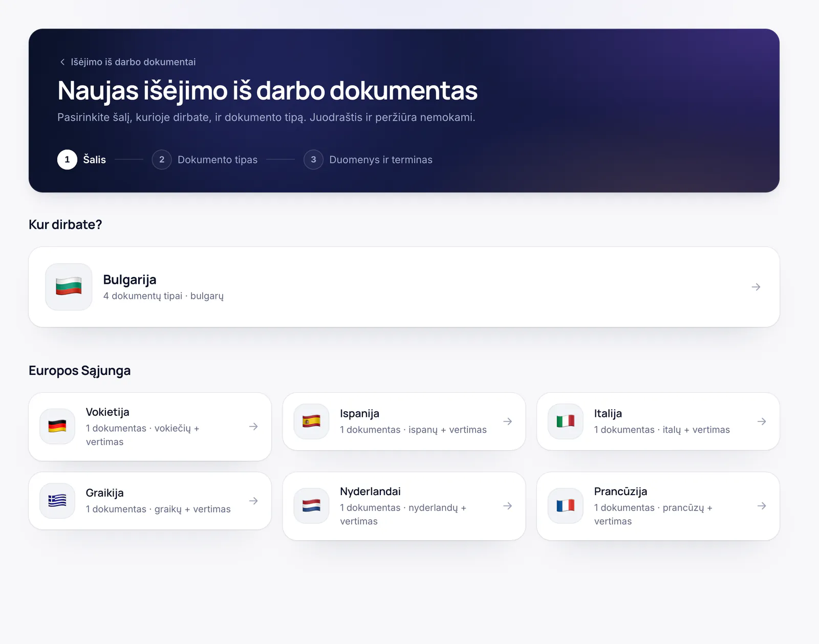The width and height of the screenshot is (819, 644).
Task: Choose the Ispanija country title
Action: (x=359, y=414)
